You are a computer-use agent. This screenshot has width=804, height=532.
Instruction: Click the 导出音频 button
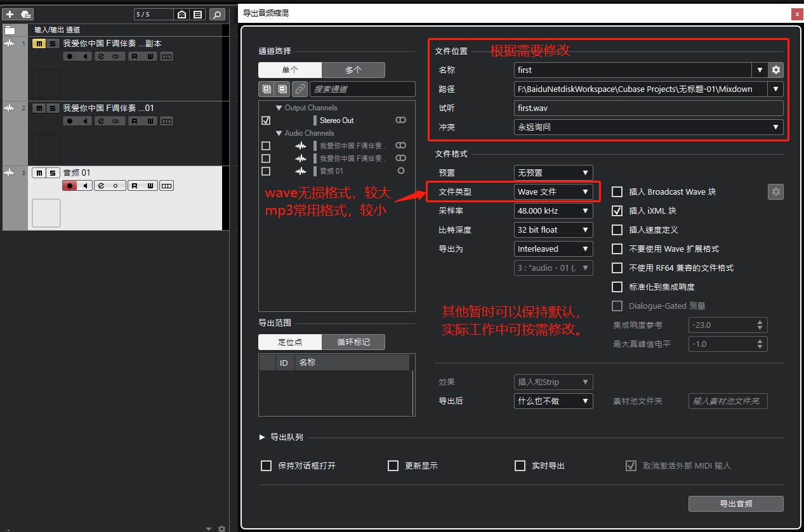(736, 504)
